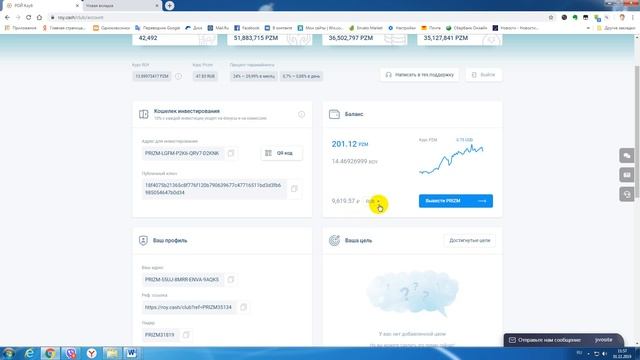Open the Google Translate bookmark
Viewport: 640px width, 360px height.
point(157,28)
